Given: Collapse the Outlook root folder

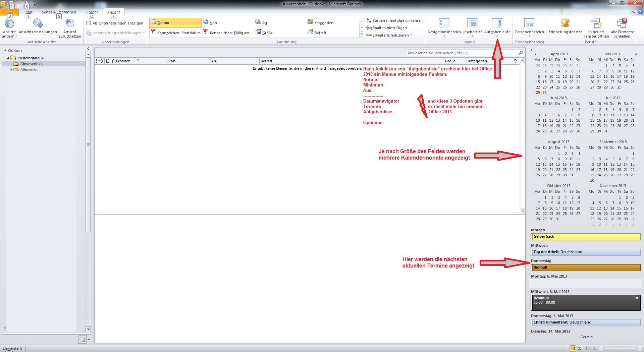Looking at the screenshot, I should tap(5, 51).
